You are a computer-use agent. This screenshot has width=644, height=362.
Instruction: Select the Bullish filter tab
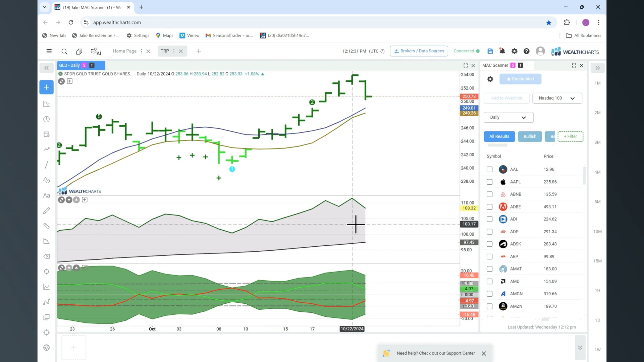pos(530,136)
